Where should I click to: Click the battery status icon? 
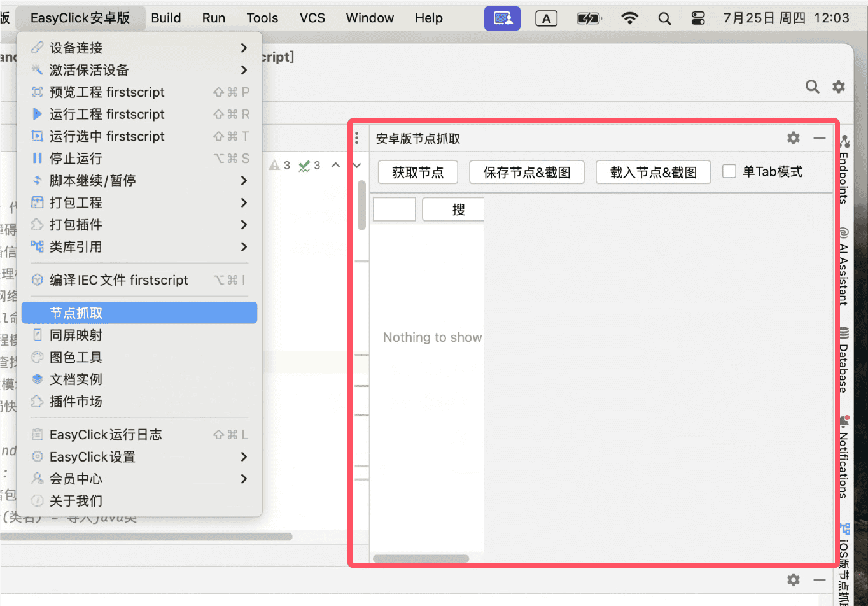tap(589, 18)
